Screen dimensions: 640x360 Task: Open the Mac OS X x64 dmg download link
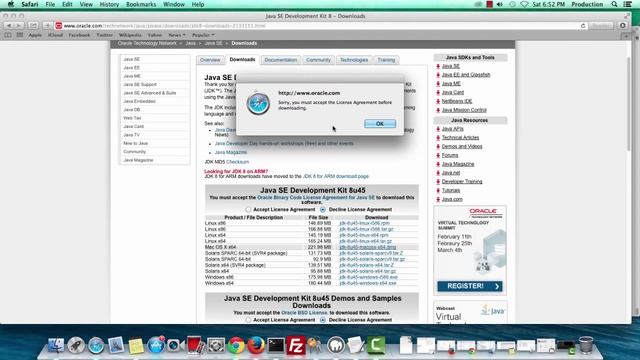pyautogui.click(x=367, y=247)
